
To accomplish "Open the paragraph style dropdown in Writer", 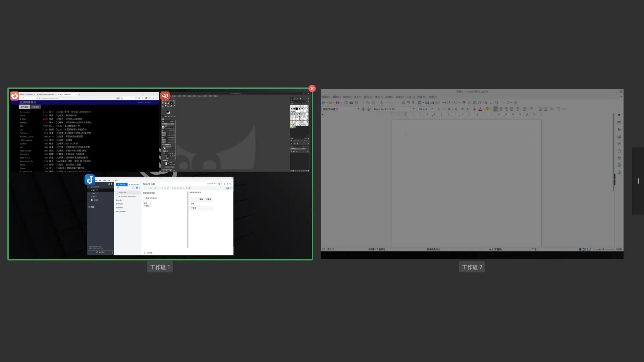I will pos(359,109).
